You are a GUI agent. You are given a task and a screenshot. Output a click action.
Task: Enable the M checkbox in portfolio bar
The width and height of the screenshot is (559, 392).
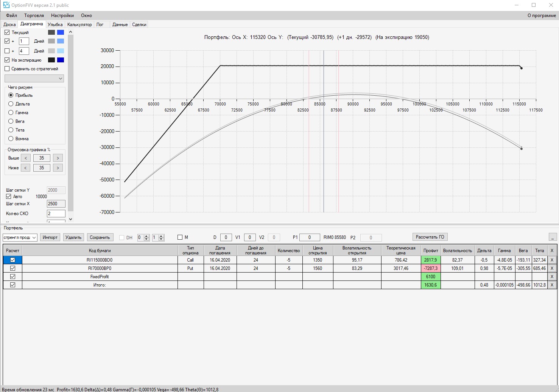[x=180, y=237]
